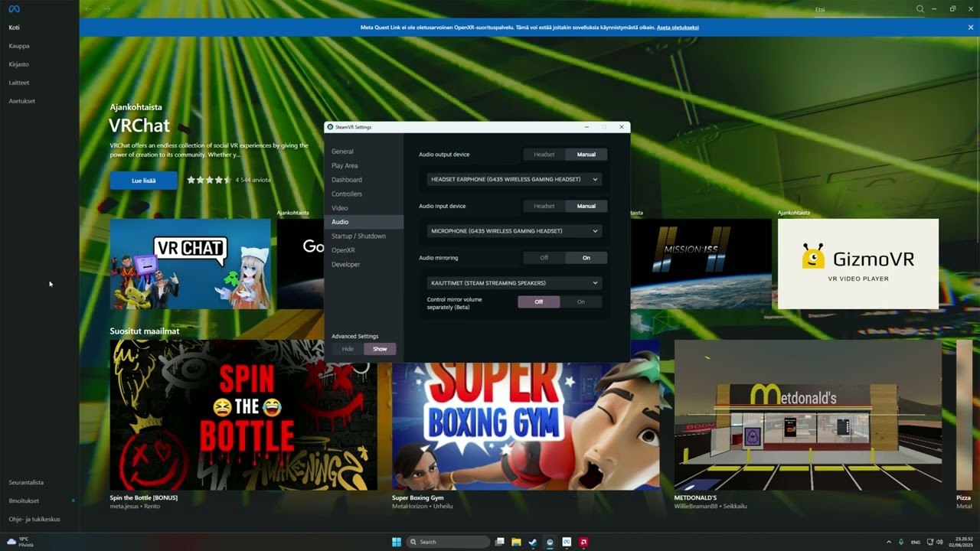Open the GizmoVR video player card

coord(857,264)
